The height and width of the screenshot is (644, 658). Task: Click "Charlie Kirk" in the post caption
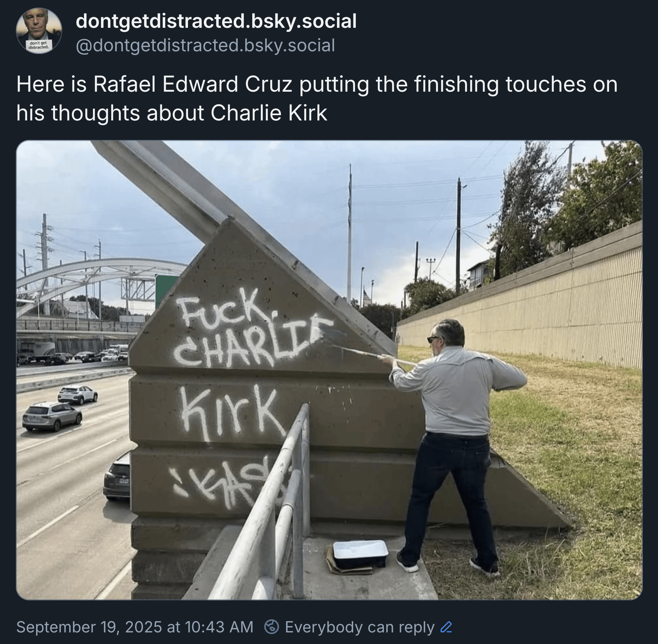point(269,113)
